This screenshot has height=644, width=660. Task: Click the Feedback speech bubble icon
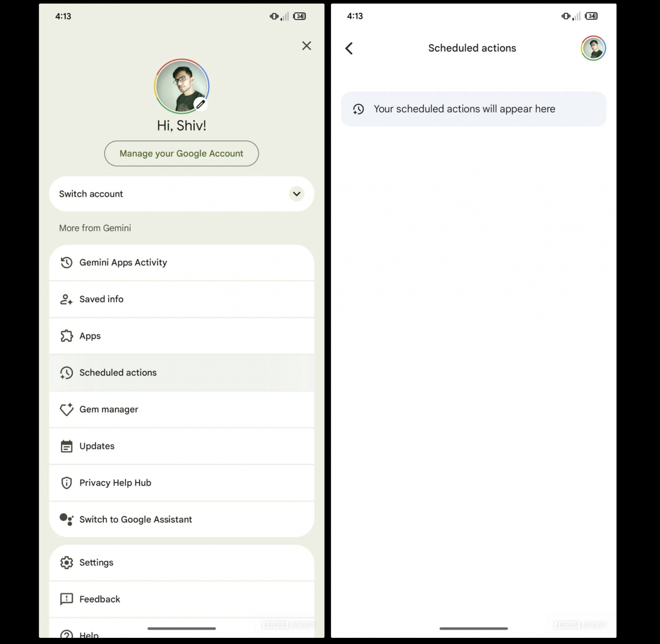pyautogui.click(x=66, y=599)
